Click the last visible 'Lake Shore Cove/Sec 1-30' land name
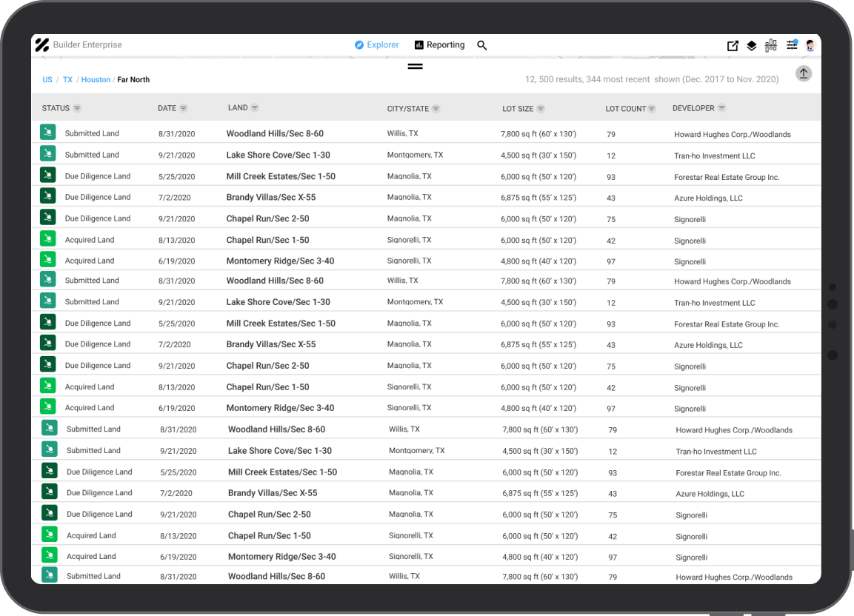The image size is (854, 616). [280, 451]
